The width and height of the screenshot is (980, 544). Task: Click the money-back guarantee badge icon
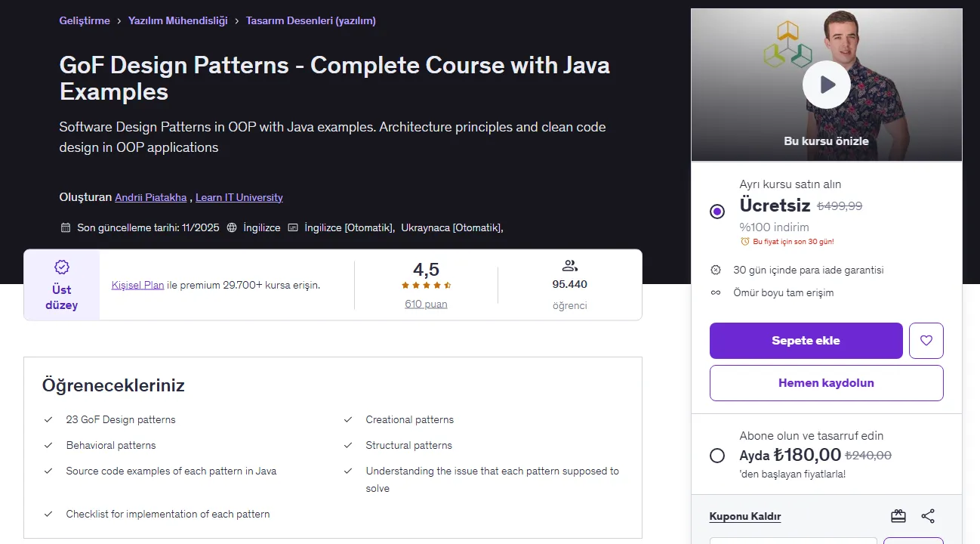click(x=716, y=270)
